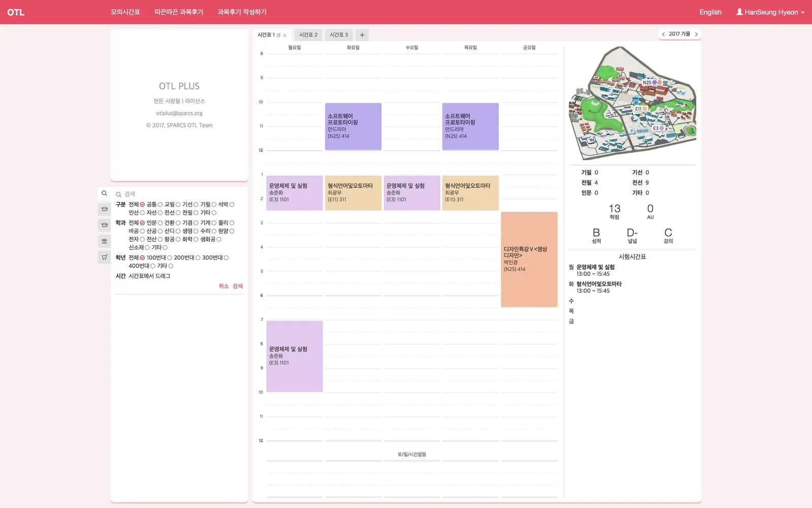The width and height of the screenshot is (812, 508).
Task: Open the shopping cart sidebar tab
Action: [104, 258]
